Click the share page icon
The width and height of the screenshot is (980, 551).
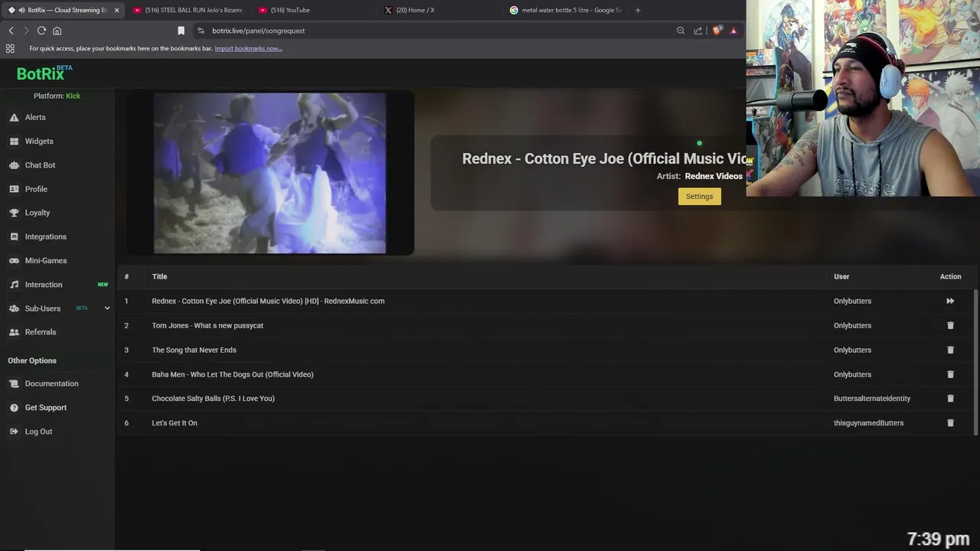coord(698,31)
